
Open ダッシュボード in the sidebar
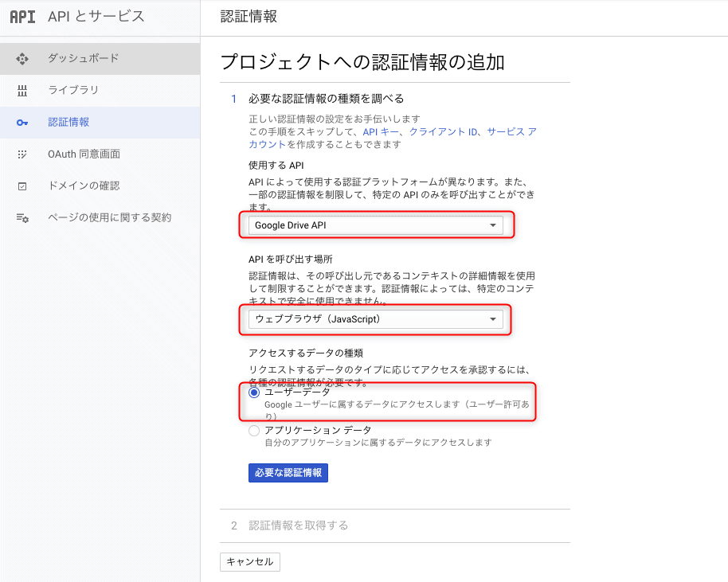coord(83,58)
